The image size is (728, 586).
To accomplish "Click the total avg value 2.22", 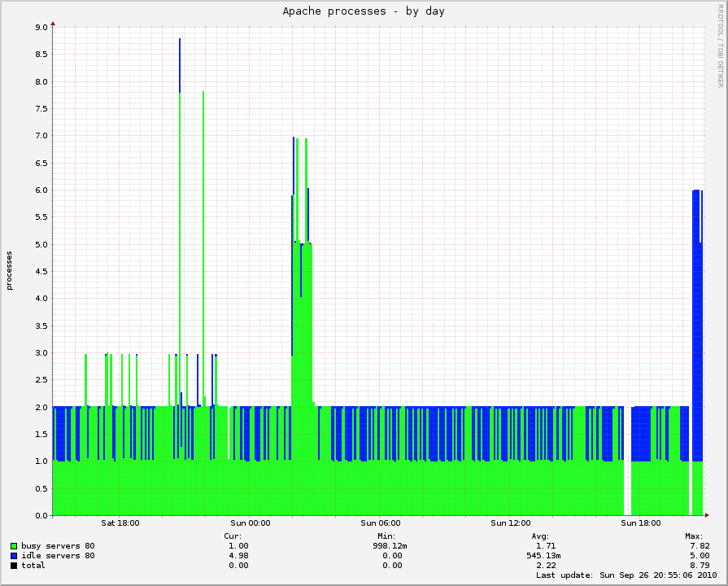I will pyautogui.click(x=546, y=566).
